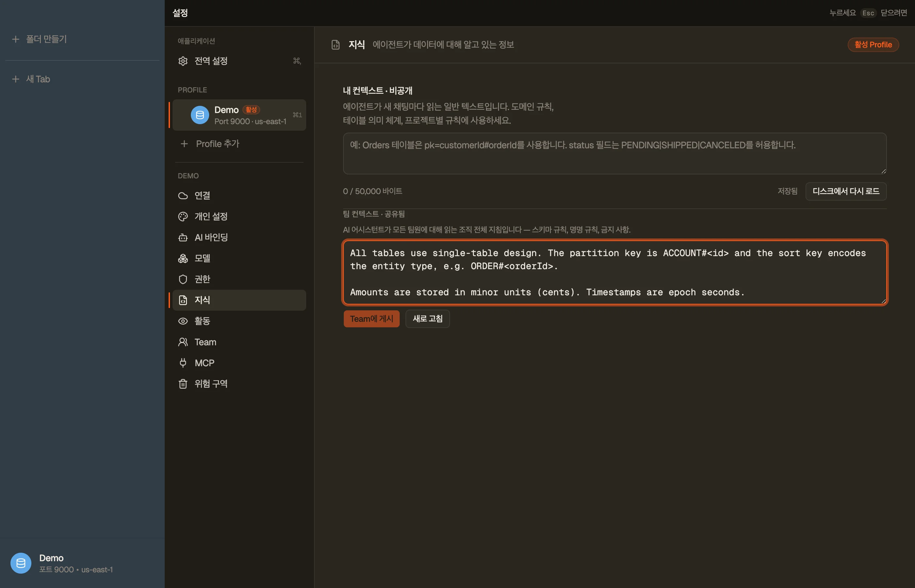Open the Team section
Viewport: 915px width, 588px height.
pos(240,342)
